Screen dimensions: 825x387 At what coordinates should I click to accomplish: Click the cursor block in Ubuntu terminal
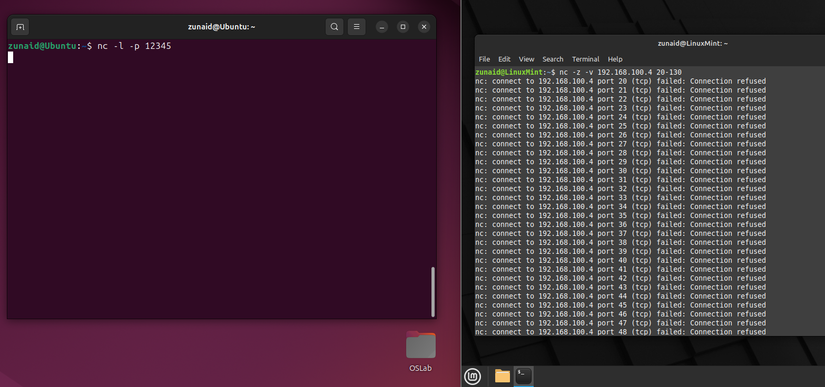click(11, 57)
